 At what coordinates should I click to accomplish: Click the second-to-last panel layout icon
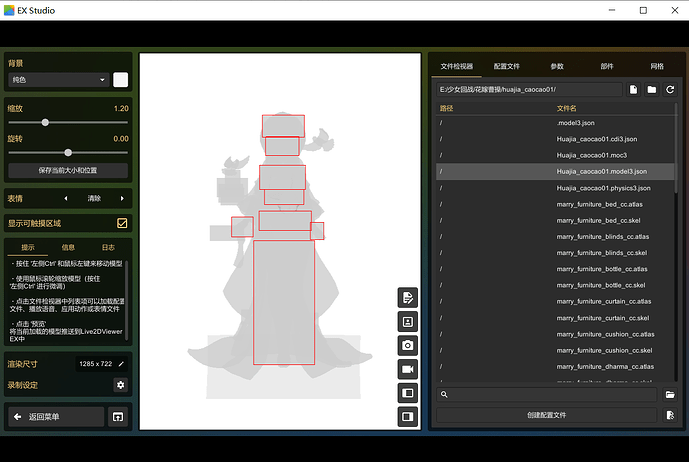pyautogui.click(x=407, y=393)
